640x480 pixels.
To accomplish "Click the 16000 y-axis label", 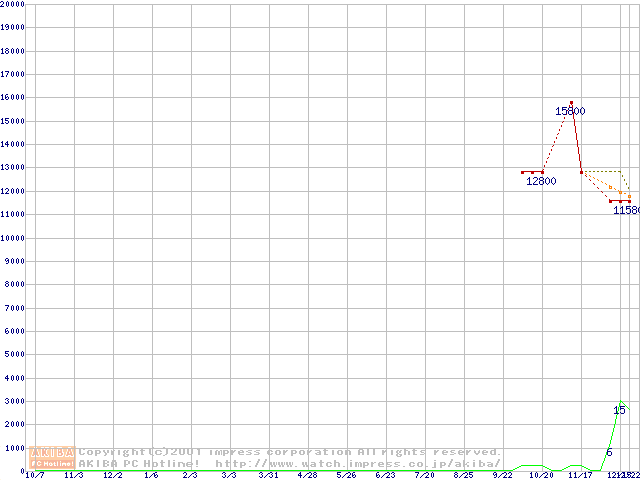I will (13, 98).
